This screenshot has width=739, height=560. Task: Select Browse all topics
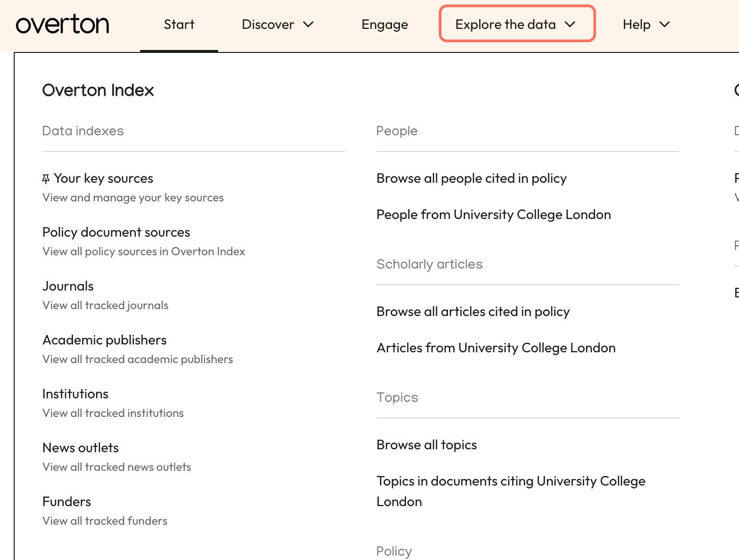[426, 445]
